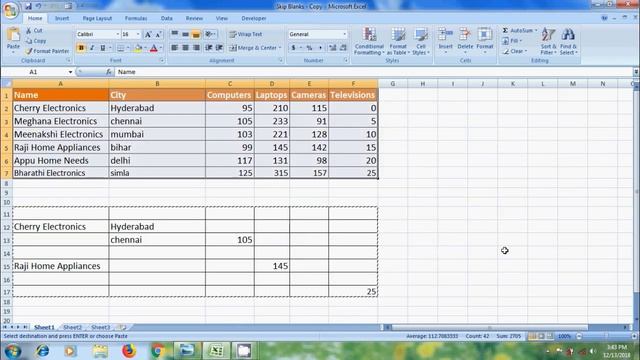Click Increase Decimal
Viewport: 640px width, 360px height.
(332, 48)
